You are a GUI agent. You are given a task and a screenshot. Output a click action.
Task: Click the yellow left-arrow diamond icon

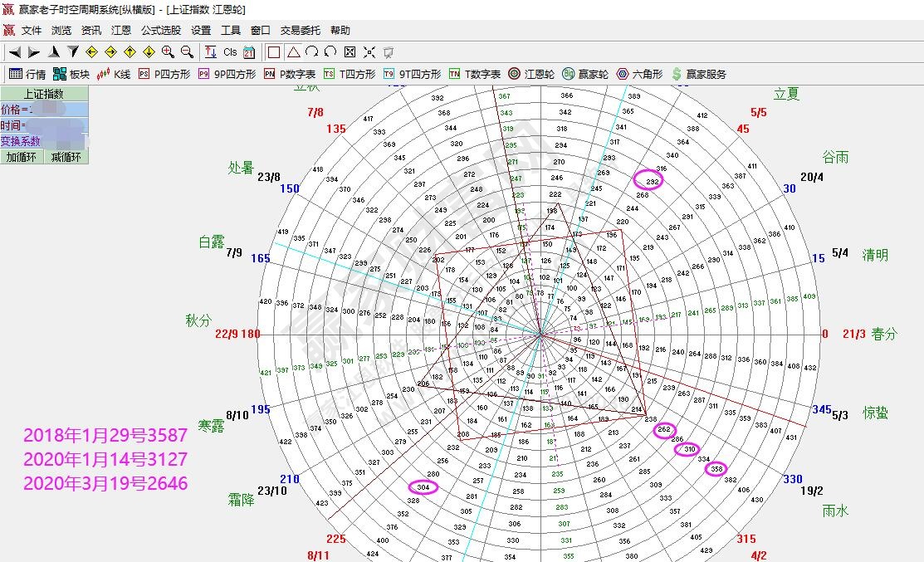pos(92,51)
